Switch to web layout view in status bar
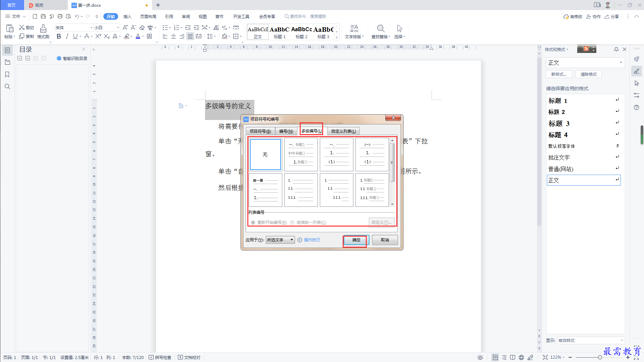The height and width of the screenshot is (362, 644). pyautogui.click(x=521, y=357)
